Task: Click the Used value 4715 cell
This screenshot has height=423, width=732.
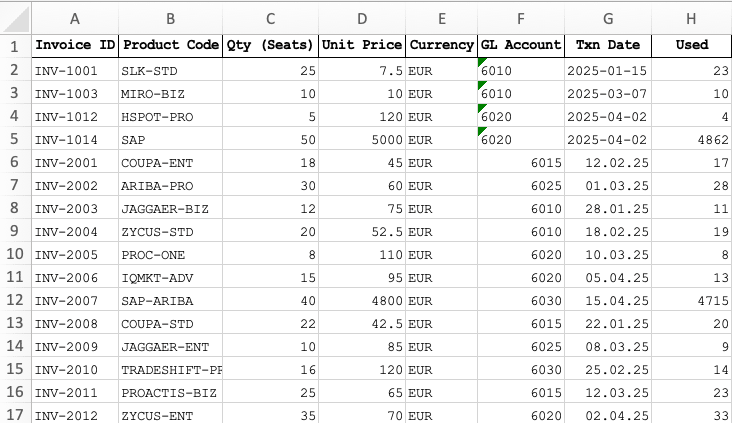Action: [x=691, y=300]
